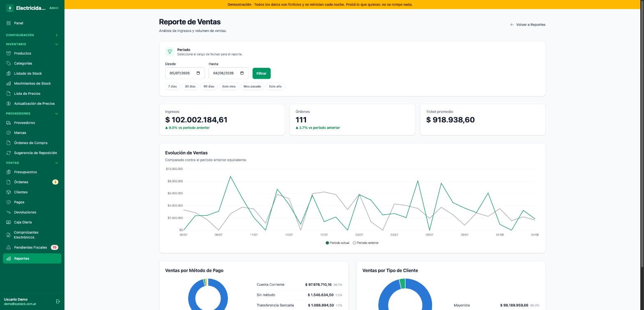Collapse the Ventas sidebar section

coord(32,163)
